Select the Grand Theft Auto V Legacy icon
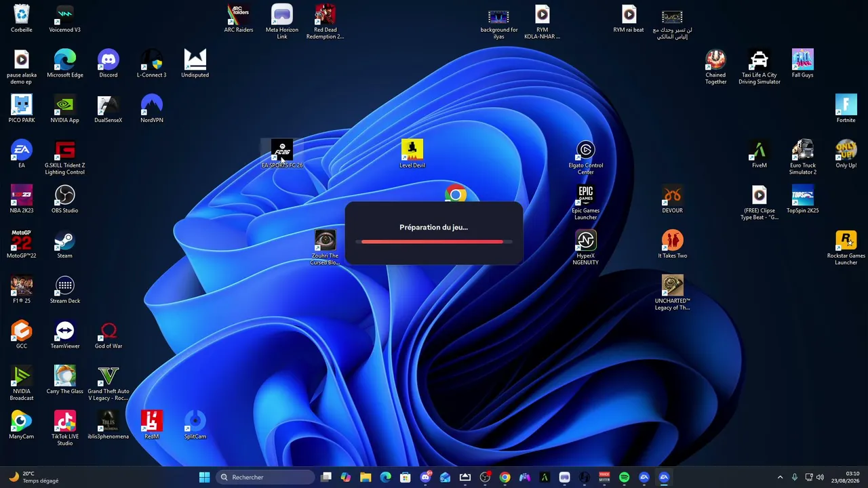This screenshot has width=868, height=488. (x=108, y=383)
